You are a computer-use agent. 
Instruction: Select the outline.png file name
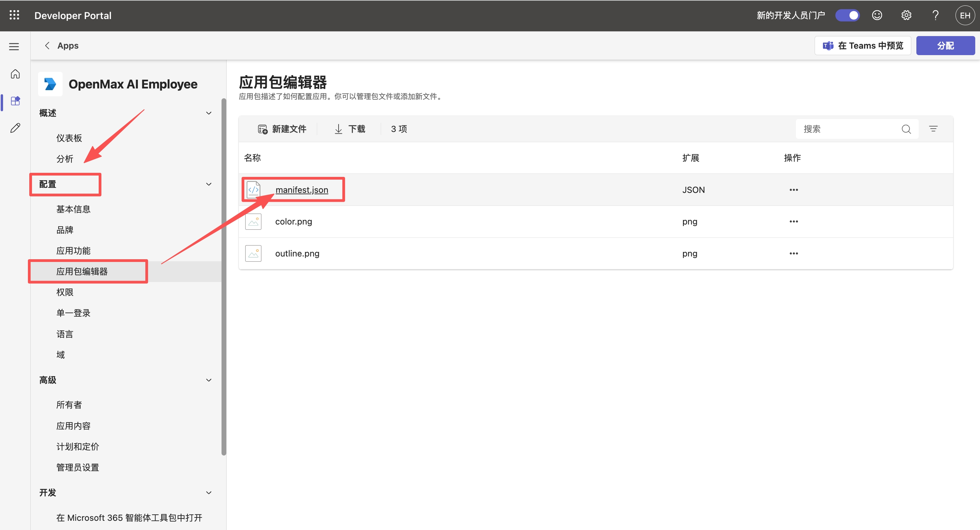297,253
